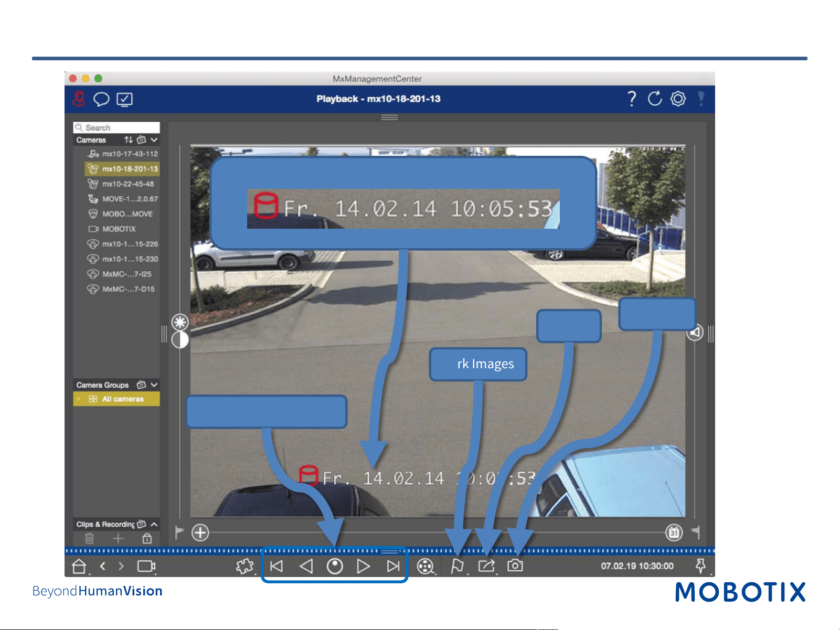
Task: Open the calendar 31 date icon
Action: click(x=674, y=532)
